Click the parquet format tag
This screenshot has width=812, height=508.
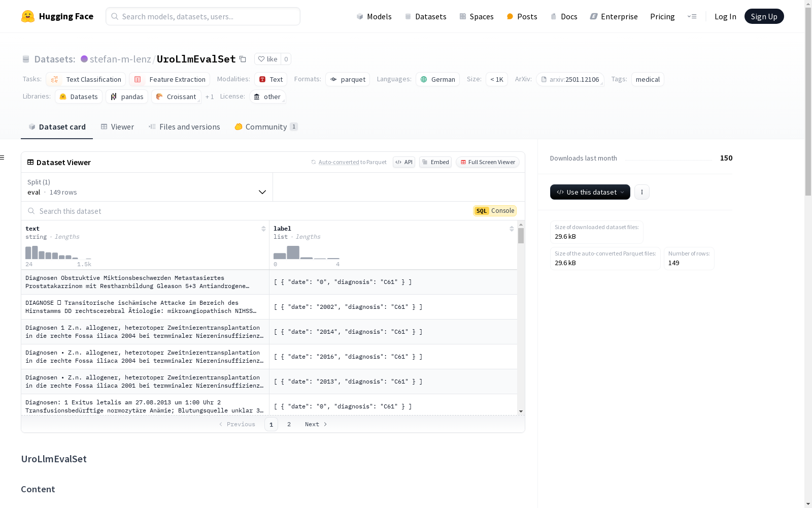click(x=348, y=79)
